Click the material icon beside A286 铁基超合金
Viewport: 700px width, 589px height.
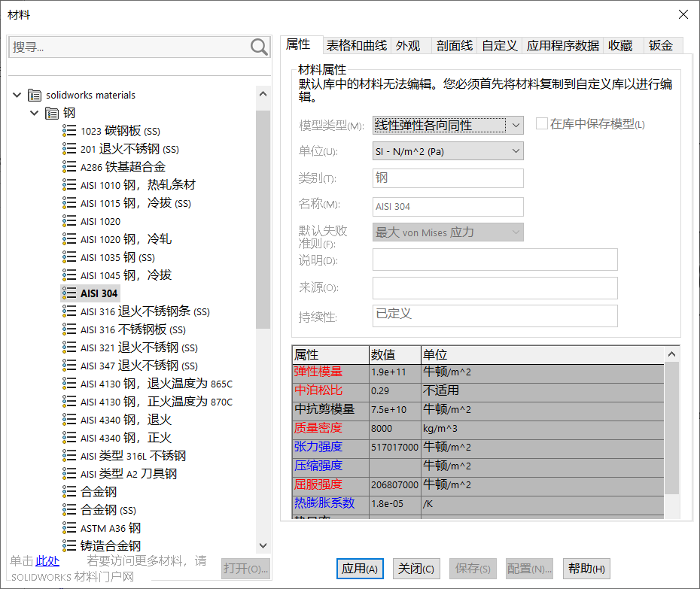click(69, 167)
